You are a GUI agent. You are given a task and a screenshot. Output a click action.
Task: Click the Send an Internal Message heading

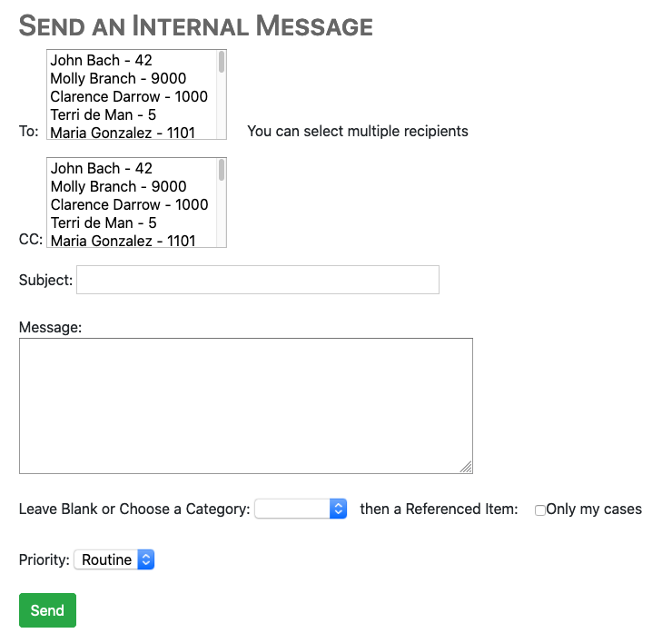pos(196,25)
